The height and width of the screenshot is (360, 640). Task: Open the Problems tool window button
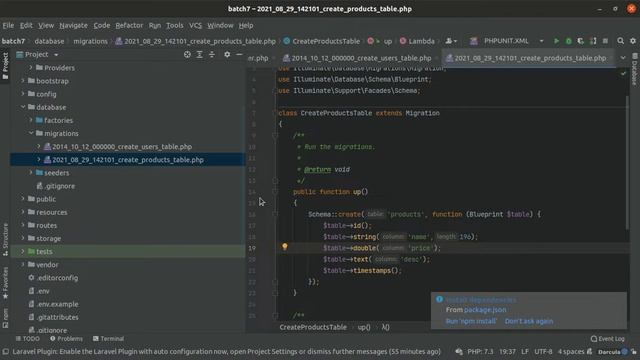[66, 339]
